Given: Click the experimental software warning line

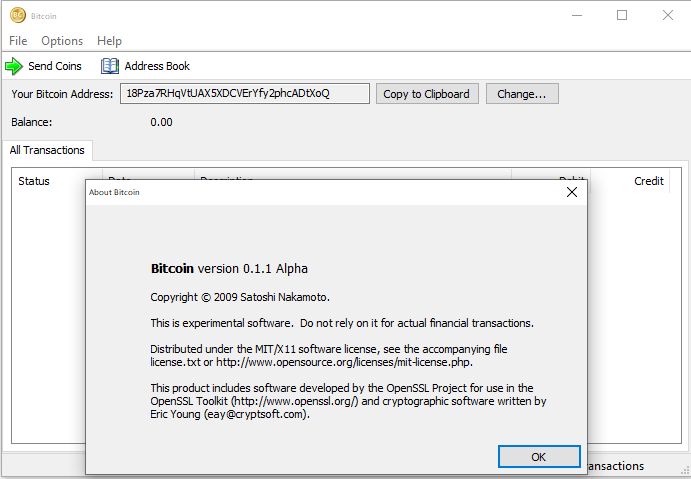Looking at the screenshot, I should [x=342, y=323].
